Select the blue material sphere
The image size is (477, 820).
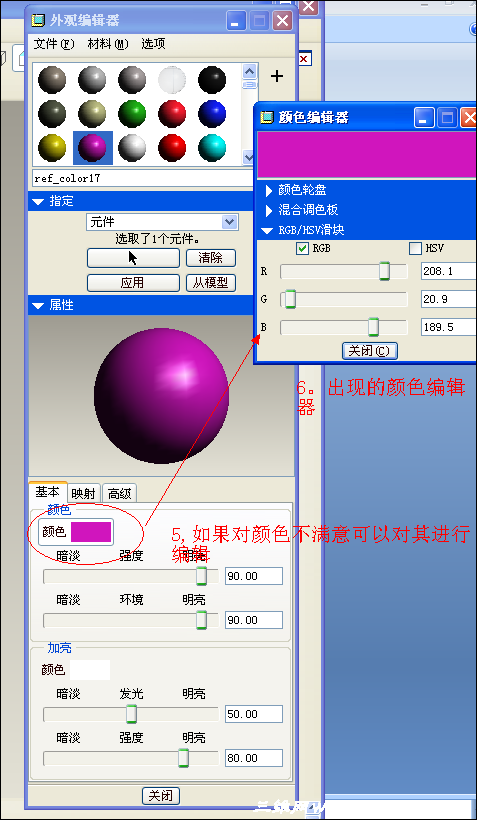coord(212,113)
